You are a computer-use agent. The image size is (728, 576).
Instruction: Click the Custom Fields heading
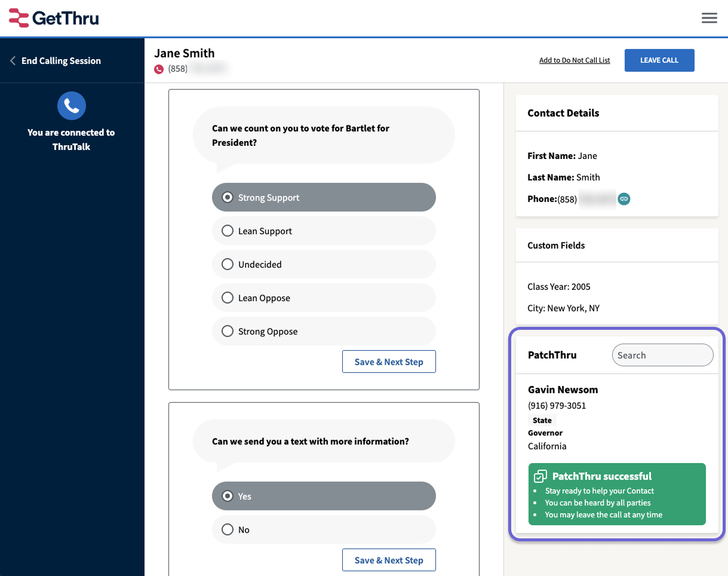(556, 246)
